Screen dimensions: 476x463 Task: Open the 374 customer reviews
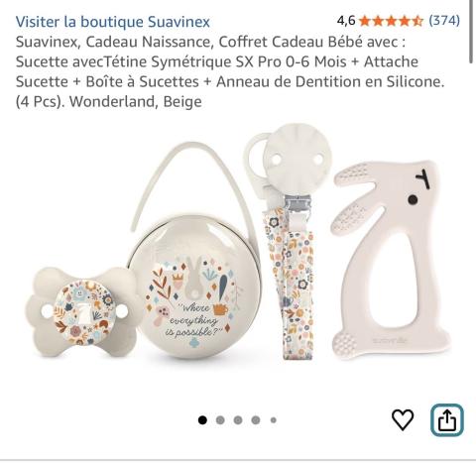[x=444, y=21]
